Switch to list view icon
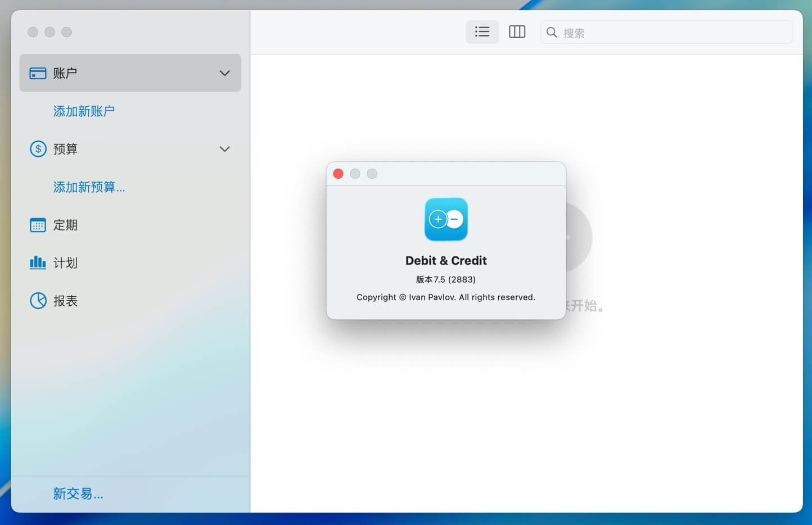The height and width of the screenshot is (525, 812). pyautogui.click(x=482, y=32)
